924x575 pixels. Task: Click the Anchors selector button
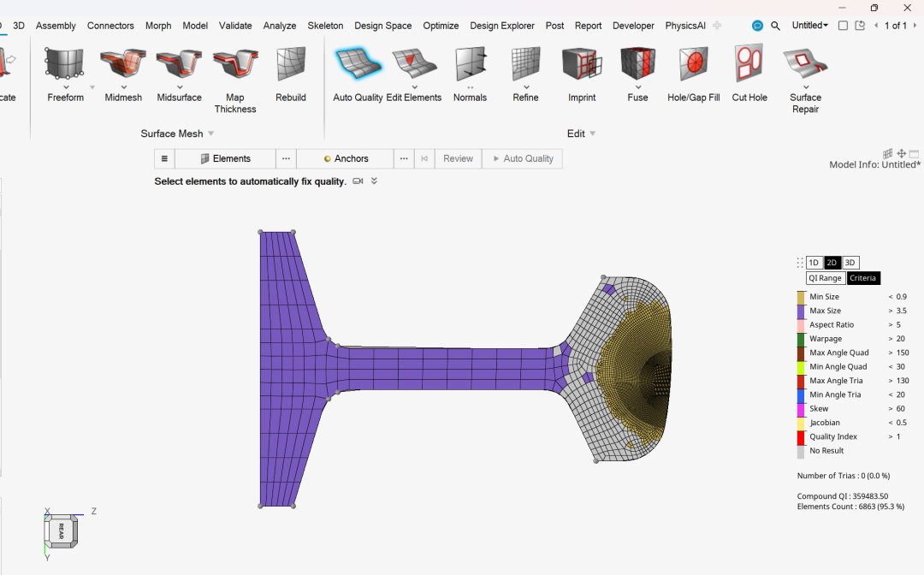tap(346, 158)
